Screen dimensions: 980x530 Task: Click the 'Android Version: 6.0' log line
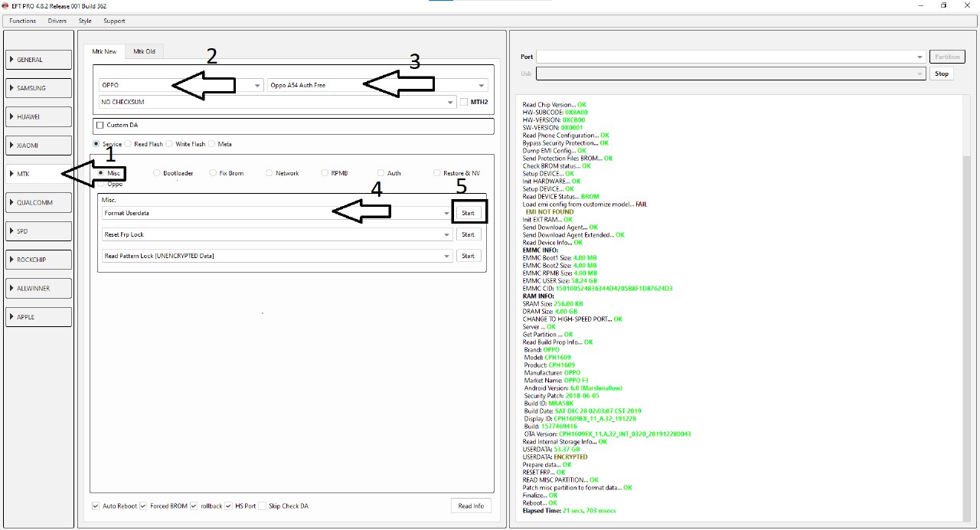coord(573,388)
